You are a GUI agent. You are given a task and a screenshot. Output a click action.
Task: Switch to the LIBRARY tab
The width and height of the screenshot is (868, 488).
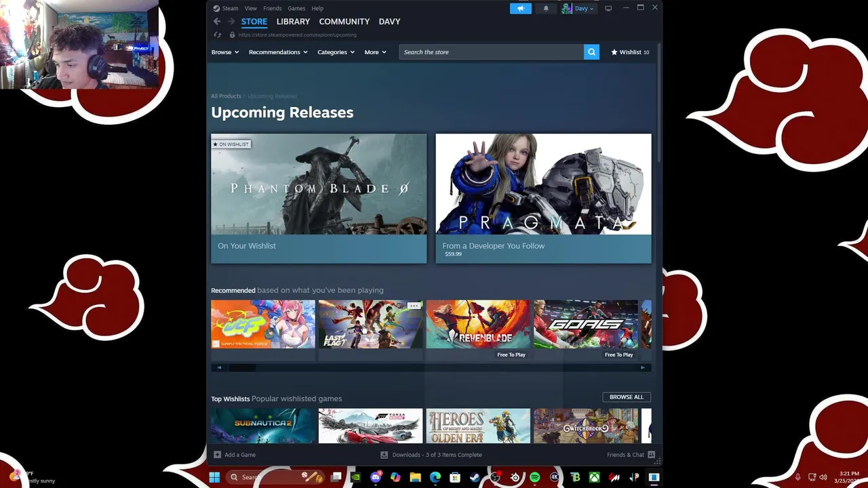pos(293,22)
